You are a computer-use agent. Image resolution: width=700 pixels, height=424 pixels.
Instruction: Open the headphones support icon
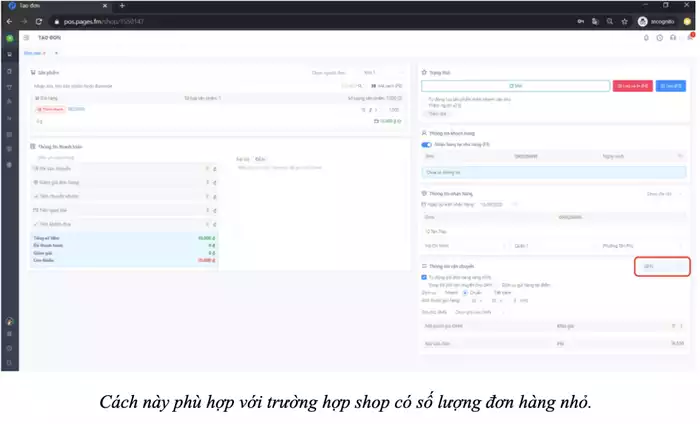click(x=673, y=38)
